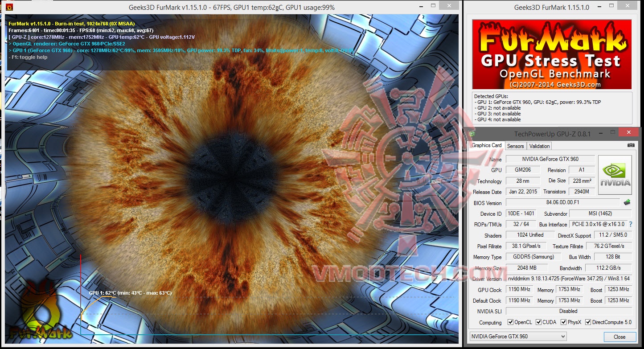Click the 'GPU 1: 62°C' temperature graph label
The image size is (644, 349).
pyautogui.click(x=130, y=293)
